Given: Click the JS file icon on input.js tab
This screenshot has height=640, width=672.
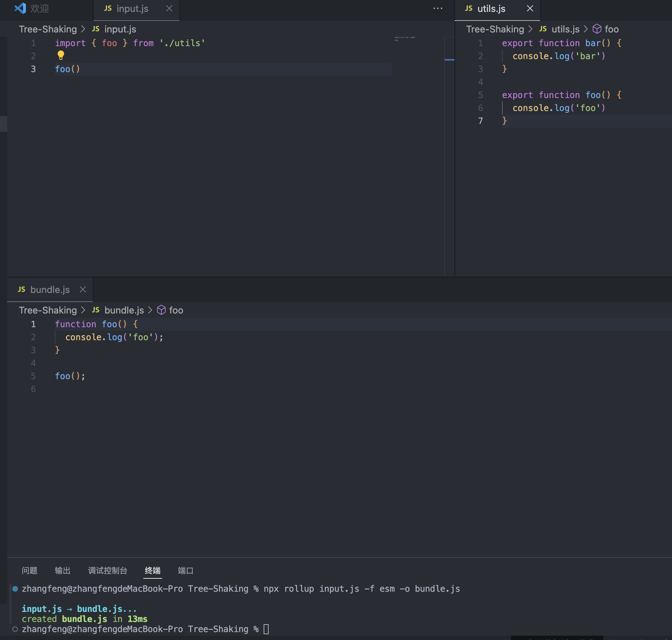Looking at the screenshot, I should click(x=108, y=8).
